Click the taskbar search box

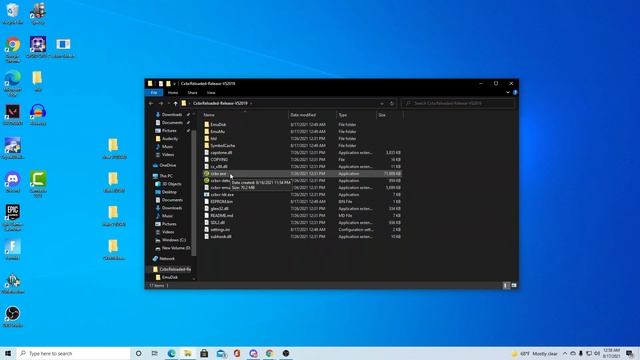click(73, 353)
